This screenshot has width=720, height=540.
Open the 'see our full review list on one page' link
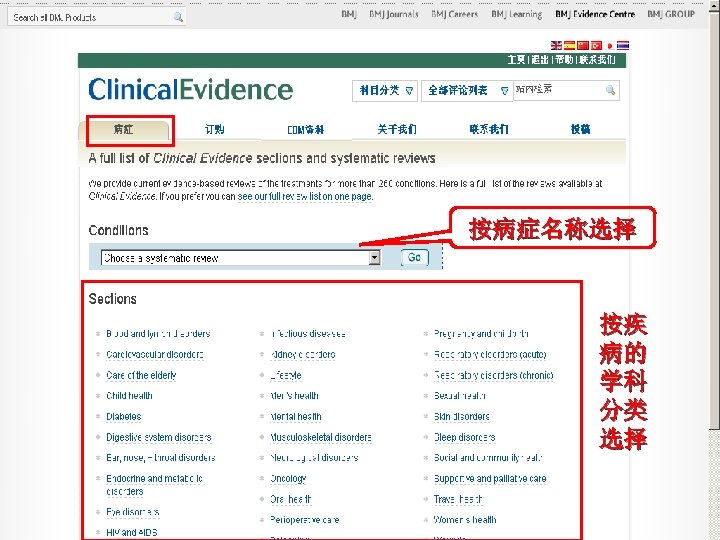point(305,197)
